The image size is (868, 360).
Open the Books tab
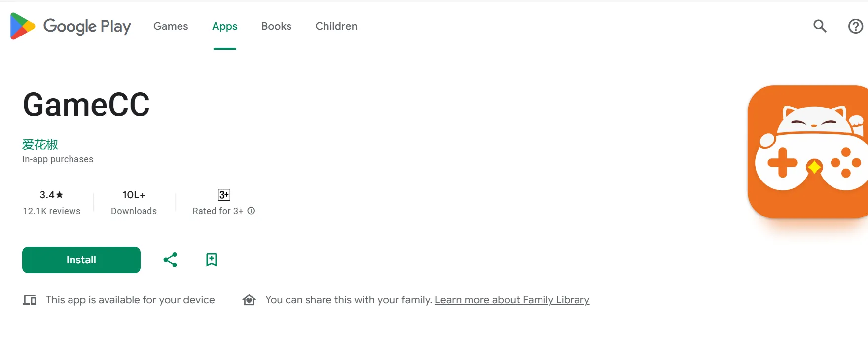click(276, 26)
